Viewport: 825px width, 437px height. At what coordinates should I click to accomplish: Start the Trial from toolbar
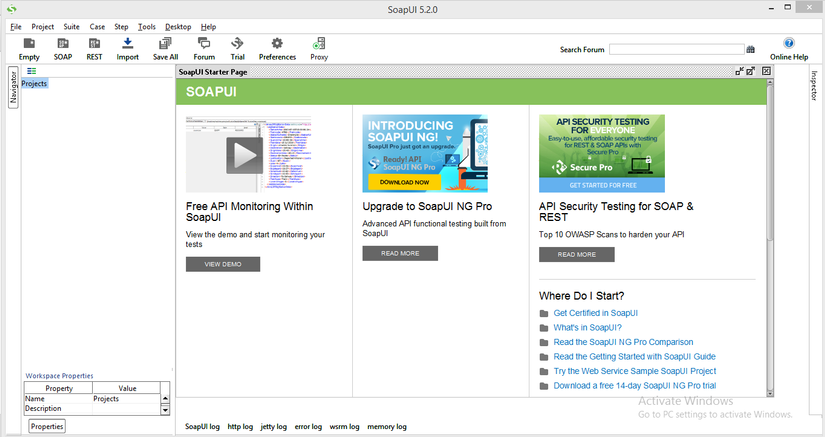237,49
